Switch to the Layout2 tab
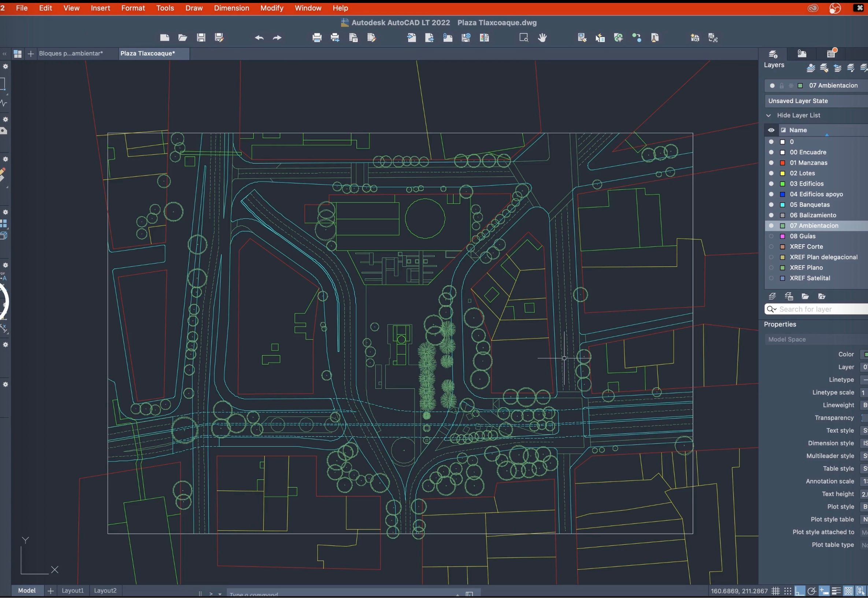The width and height of the screenshot is (868, 598). tap(105, 591)
